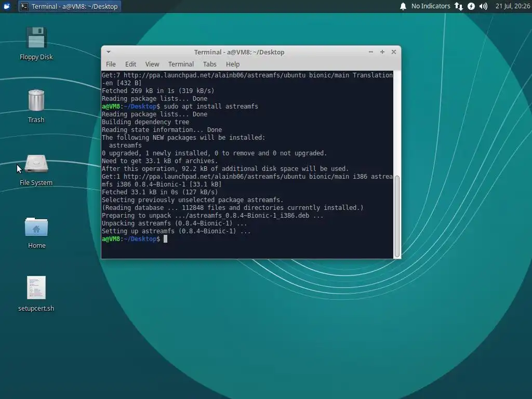Click the panel clock showing 21 Jul, 20:26

pyautogui.click(x=512, y=6)
